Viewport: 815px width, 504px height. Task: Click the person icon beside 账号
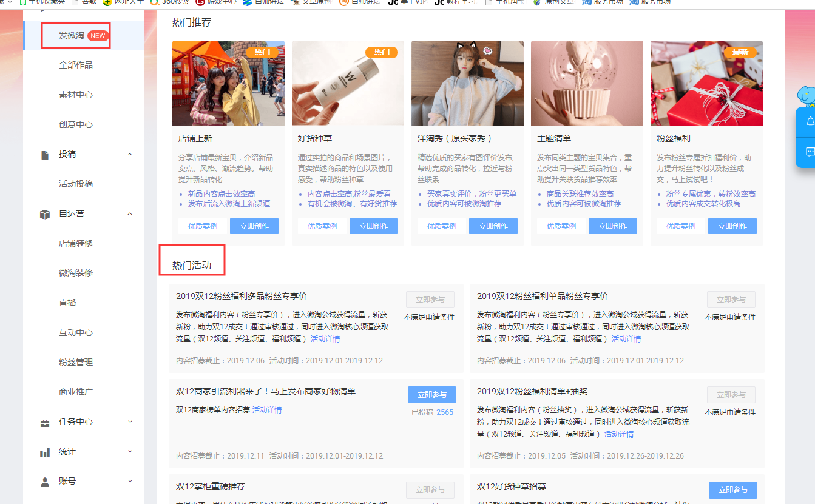[44, 482]
